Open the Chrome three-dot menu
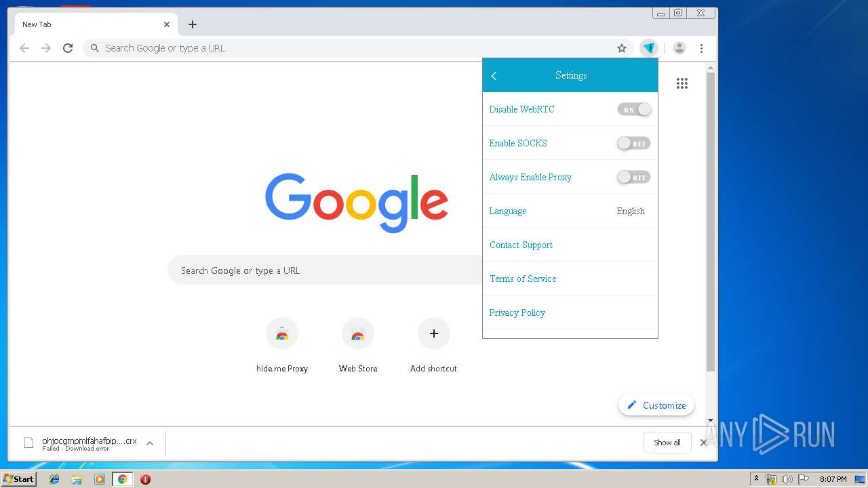Screen dimensions: 868x488 click(701, 48)
